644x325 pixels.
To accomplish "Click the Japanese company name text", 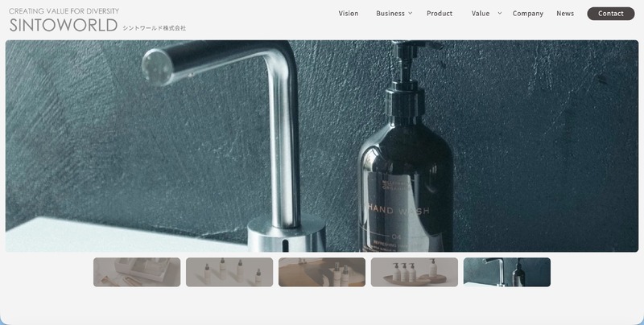I will (x=154, y=28).
